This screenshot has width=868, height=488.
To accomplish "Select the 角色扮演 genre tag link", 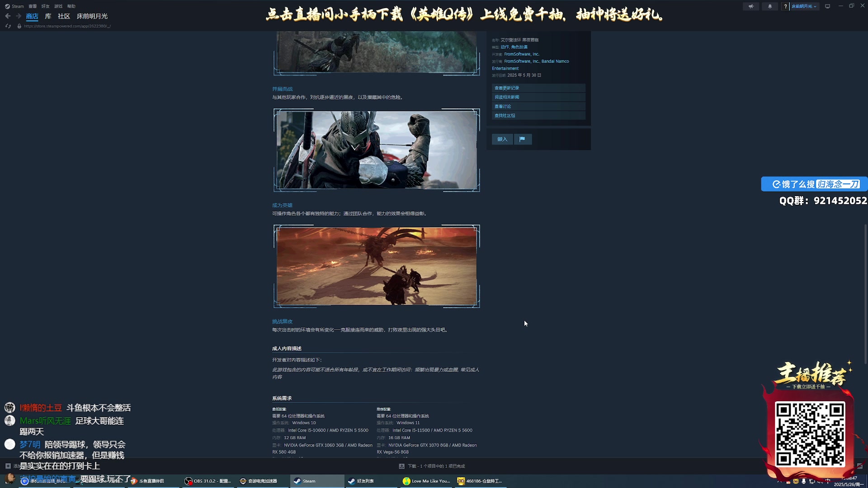I will (x=519, y=47).
